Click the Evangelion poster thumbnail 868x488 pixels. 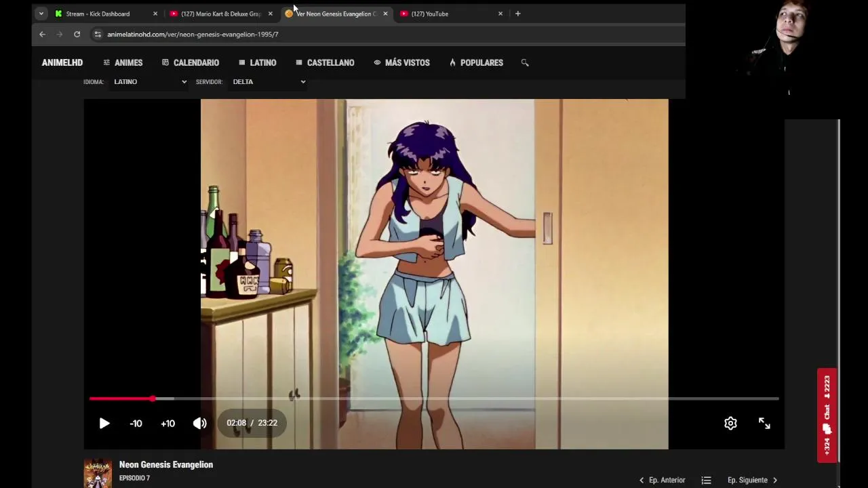tap(98, 473)
